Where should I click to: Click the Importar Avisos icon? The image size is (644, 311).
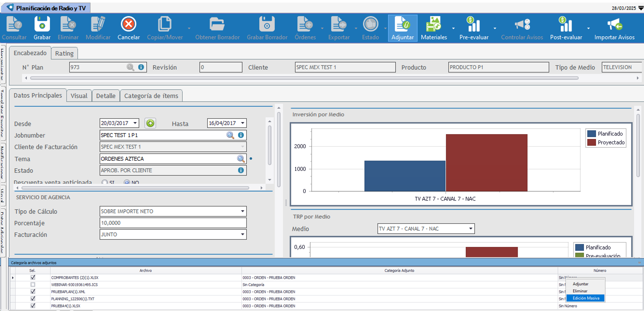click(615, 25)
